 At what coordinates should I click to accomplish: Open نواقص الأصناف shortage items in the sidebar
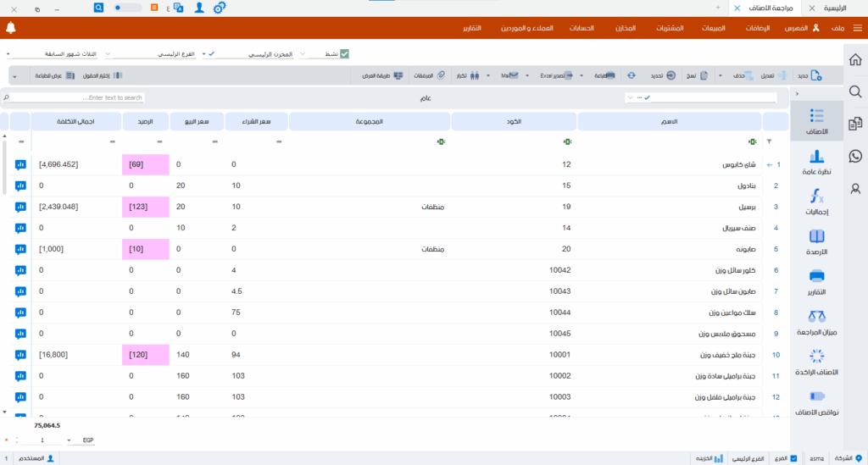point(817,401)
